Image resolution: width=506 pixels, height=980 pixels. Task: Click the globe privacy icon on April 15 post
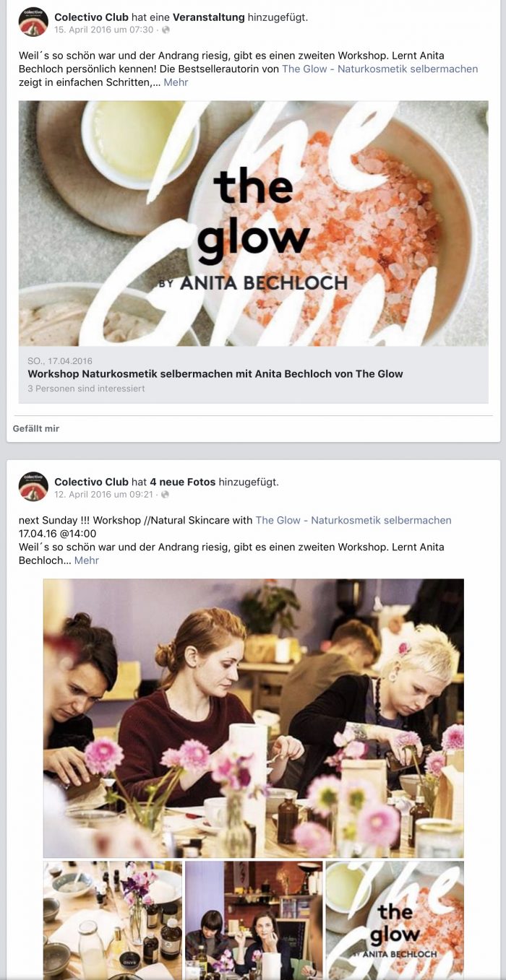[166, 30]
